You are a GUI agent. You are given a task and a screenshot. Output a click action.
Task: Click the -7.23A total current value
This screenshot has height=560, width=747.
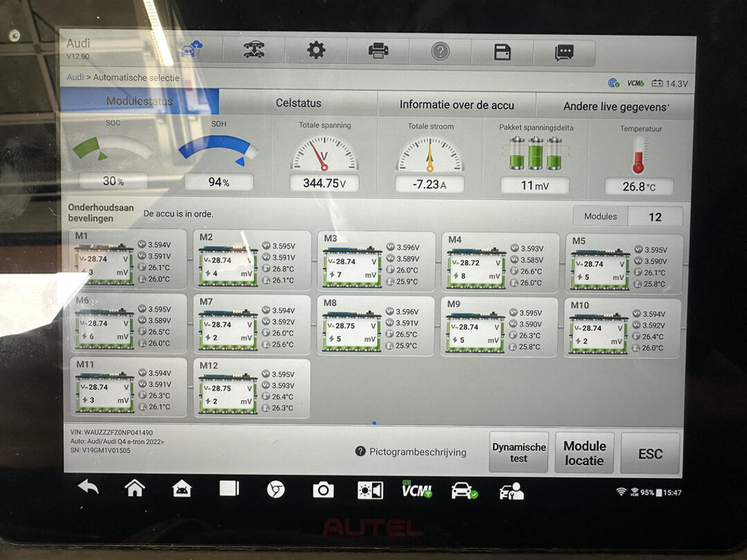(x=430, y=185)
